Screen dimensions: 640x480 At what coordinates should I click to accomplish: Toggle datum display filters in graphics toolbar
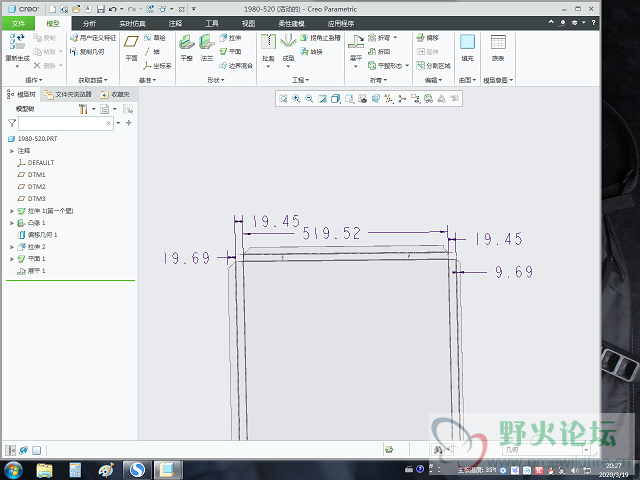click(389, 98)
